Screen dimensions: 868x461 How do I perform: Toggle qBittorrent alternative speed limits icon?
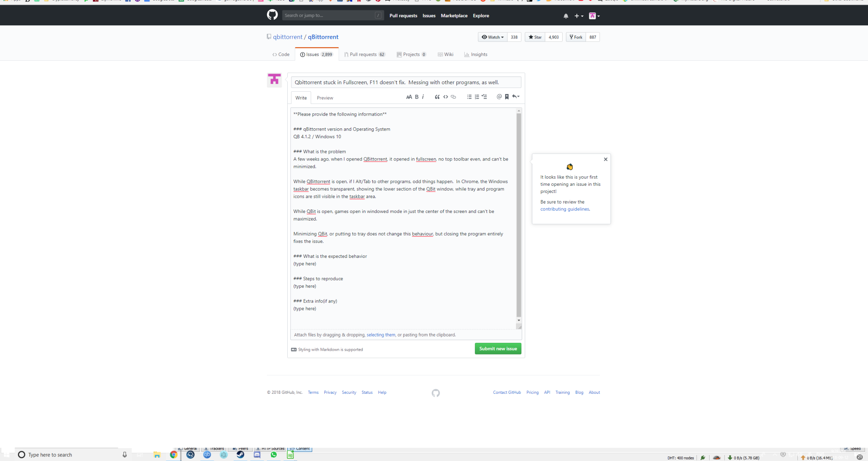[717, 458]
